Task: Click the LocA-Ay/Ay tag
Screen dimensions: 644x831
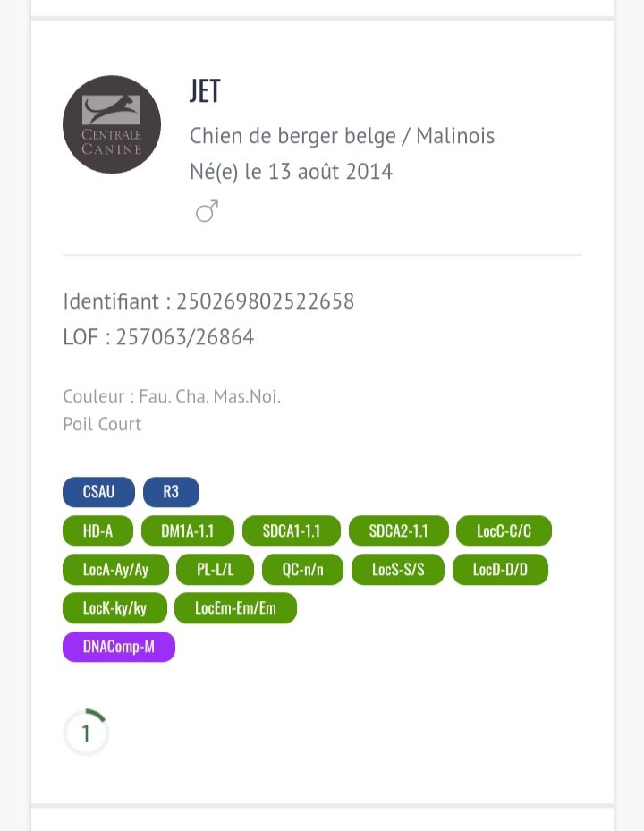Action: [115, 570]
